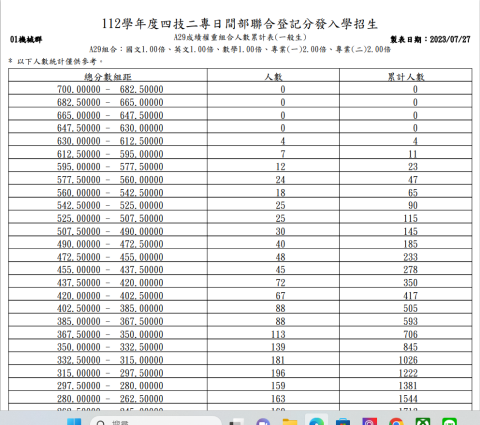Select range 367.50000 - 350.00000
Viewport: 480px width, 425px height.
(110, 334)
